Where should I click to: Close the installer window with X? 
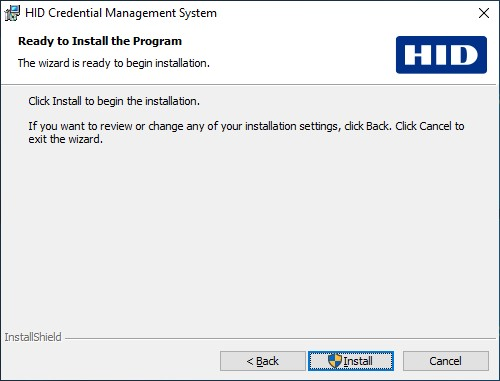pos(484,13)
